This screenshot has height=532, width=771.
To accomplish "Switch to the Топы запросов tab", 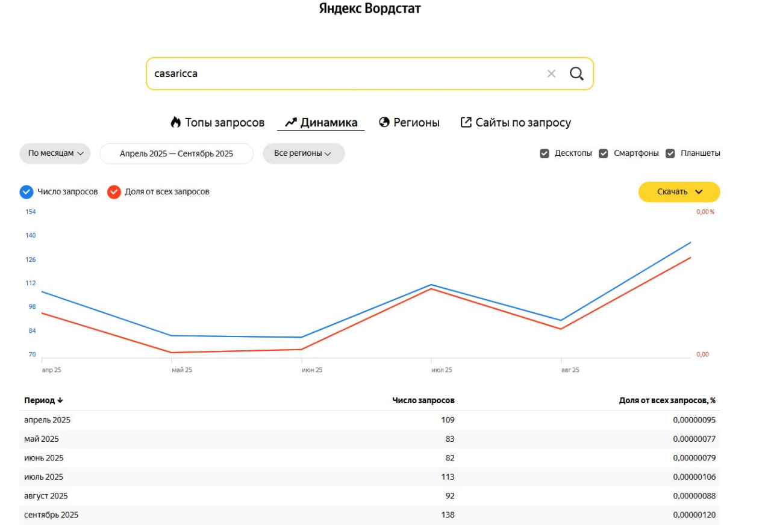I will pos(224,123).
